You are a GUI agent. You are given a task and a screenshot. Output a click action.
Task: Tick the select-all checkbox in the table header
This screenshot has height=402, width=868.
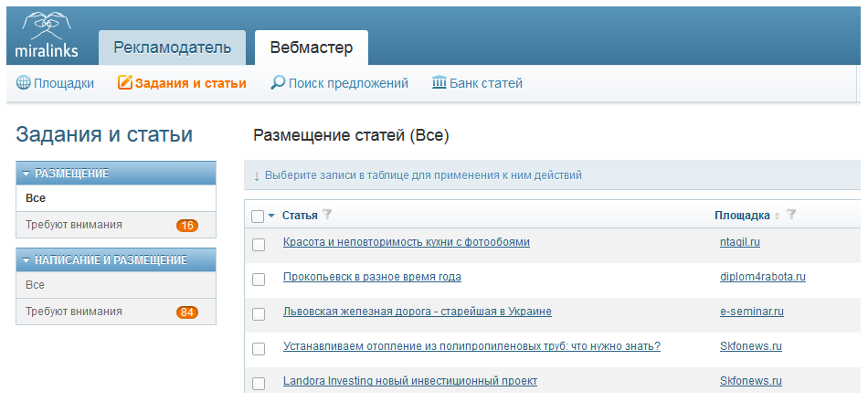click(x=258, y=217)
